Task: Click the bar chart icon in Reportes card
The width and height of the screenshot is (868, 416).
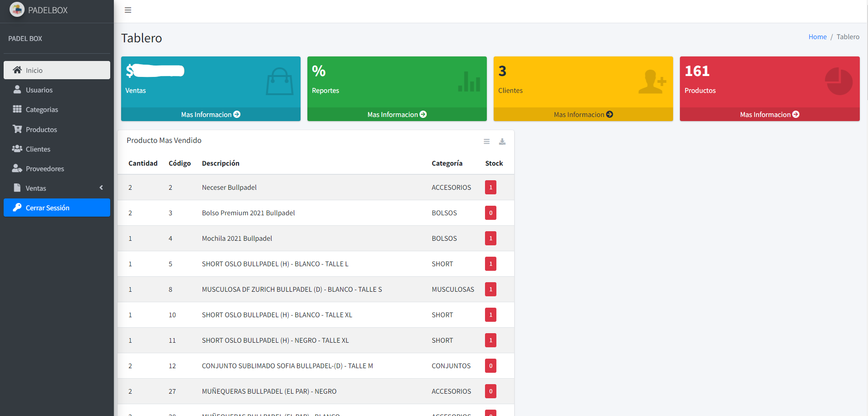Action: 469,82
